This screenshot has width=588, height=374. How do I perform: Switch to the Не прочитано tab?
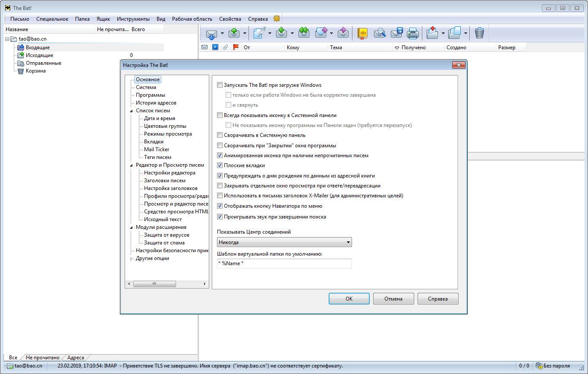pos(42,358)
